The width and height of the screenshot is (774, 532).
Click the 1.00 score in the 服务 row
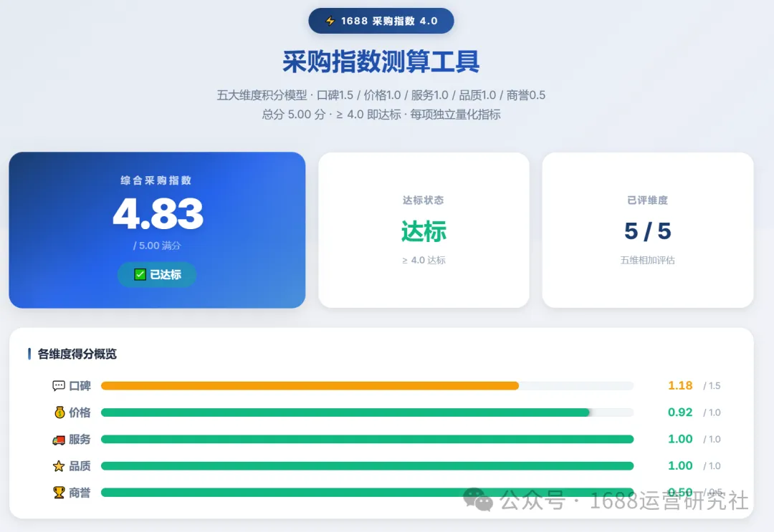click(680, 440)
